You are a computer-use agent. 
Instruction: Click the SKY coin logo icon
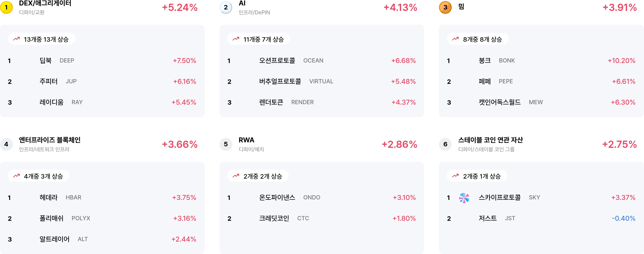click(464, 198)
